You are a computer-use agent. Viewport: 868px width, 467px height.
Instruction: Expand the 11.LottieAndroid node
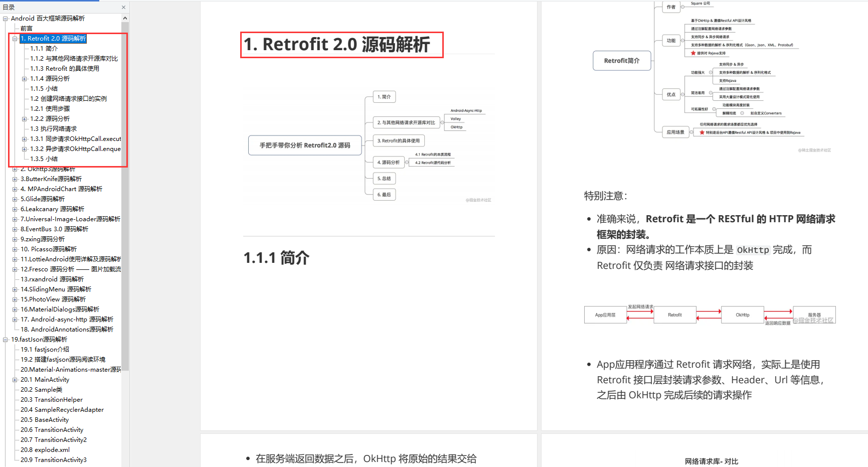click(15, 259)
